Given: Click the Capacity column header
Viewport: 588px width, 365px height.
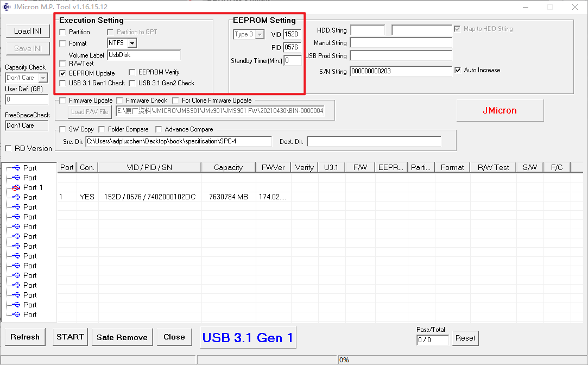Looking at the screenshot, I should (229, 167).
